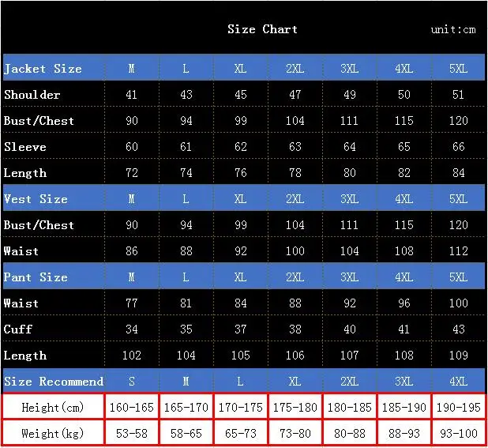488x448 pixels.
Task: Click the "Cuff" row label
Action: point(18,329)
